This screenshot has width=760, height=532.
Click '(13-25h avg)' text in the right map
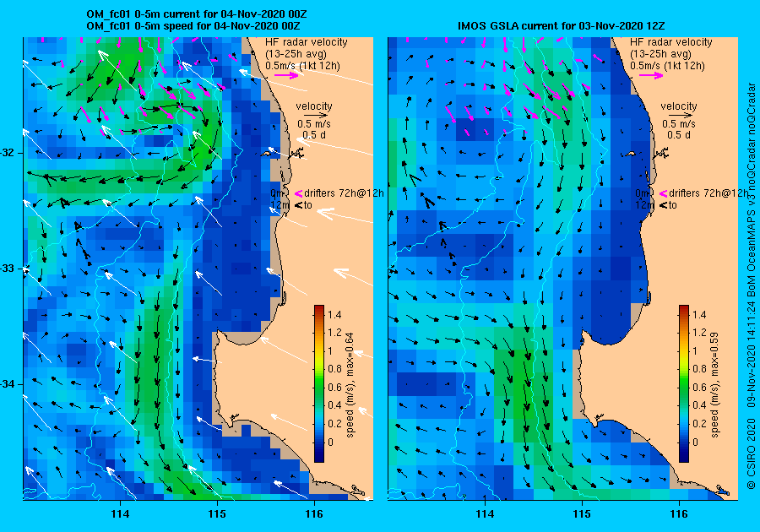[x=660, y=54]
